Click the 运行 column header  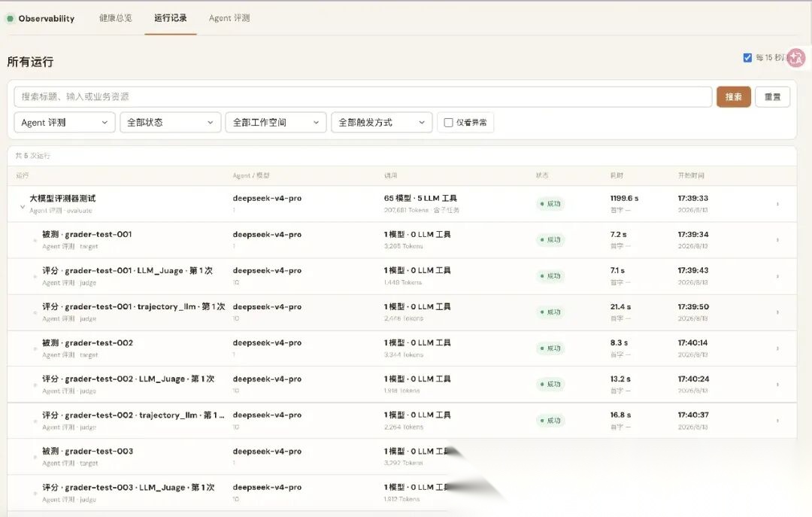tap(23, 176)
